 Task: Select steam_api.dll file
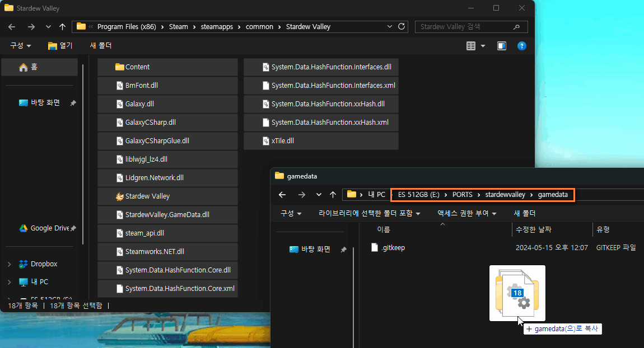[167, 233]
